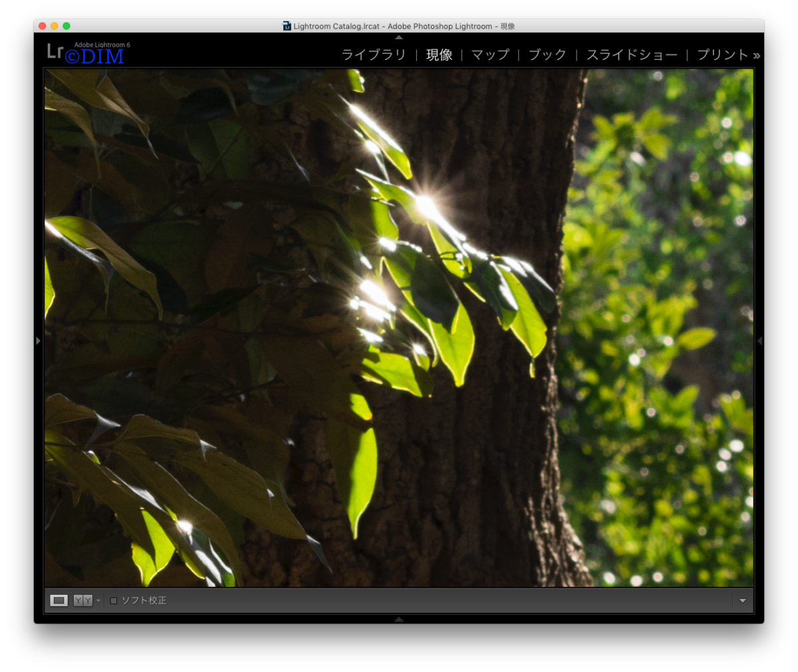Switch to the ライブラリ module
The width and height of the screenshot is (798, 672).
coord(373,55)
